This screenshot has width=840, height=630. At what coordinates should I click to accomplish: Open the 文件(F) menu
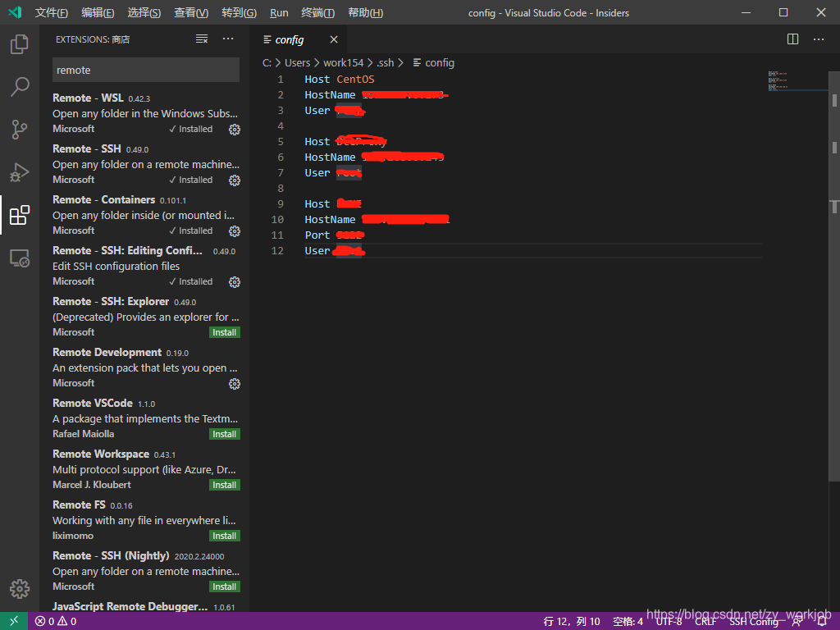[x=52, y=13]
